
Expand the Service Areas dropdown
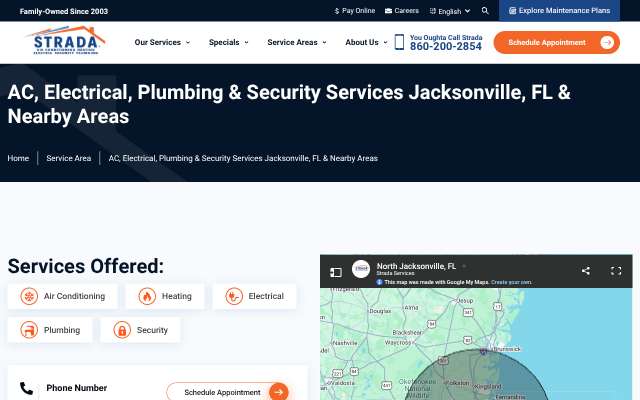(x=297, y=42)
